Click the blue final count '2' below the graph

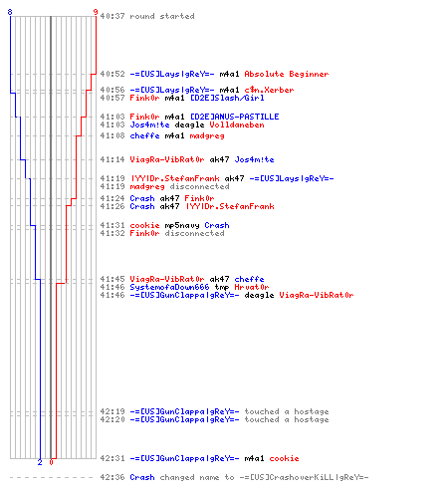point(40,462)
